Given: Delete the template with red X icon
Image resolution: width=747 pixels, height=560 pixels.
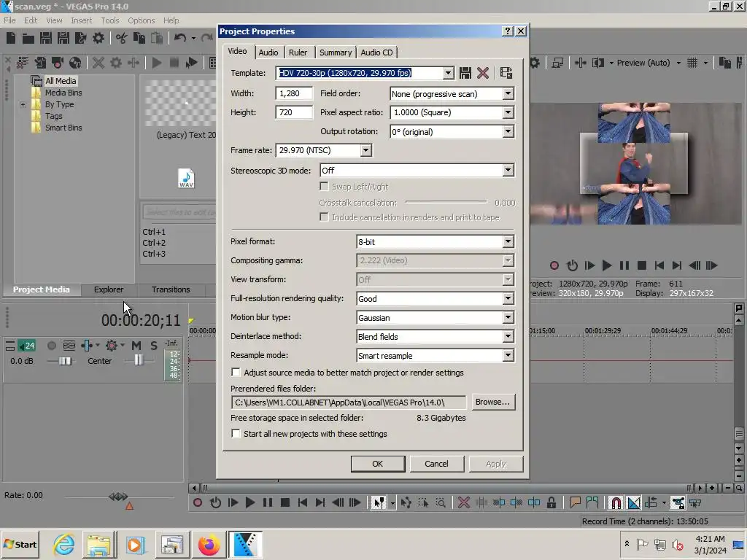Looking at the screenshot, I should coord(483,73).
